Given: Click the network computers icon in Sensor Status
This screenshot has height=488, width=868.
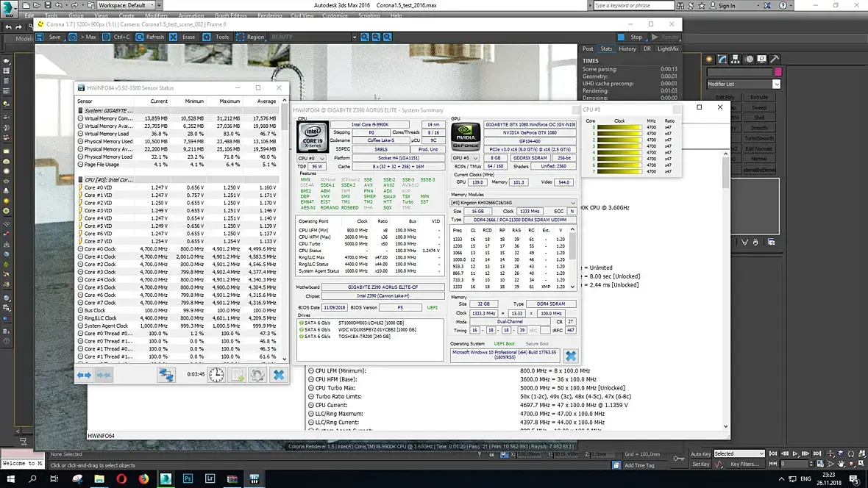Looking at the screenshot, I should click(x=166, y=375).
